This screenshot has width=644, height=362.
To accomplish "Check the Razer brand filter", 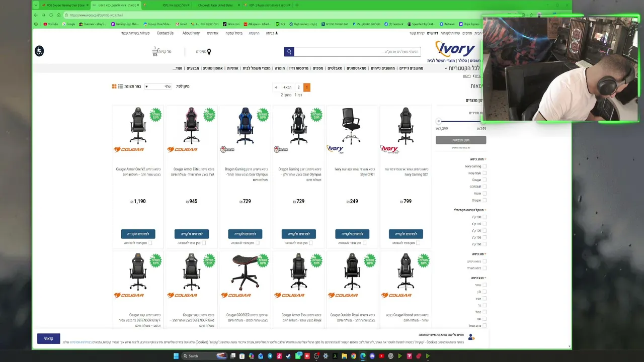I will coord(485,194).
